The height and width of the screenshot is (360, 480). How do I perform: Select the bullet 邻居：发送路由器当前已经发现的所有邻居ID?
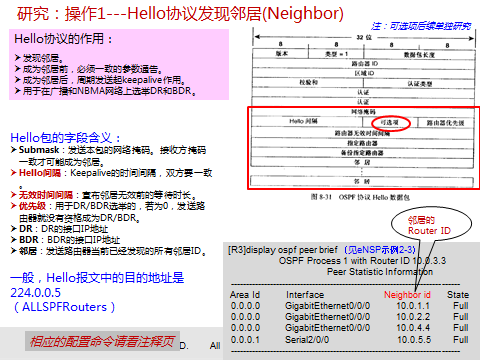tap(109, 251)
